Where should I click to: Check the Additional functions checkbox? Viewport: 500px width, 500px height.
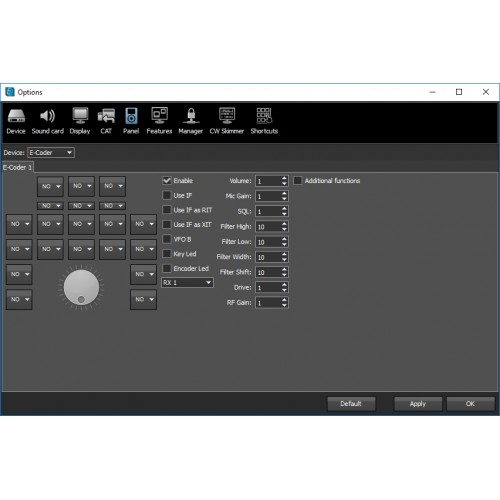click(298, 181)
